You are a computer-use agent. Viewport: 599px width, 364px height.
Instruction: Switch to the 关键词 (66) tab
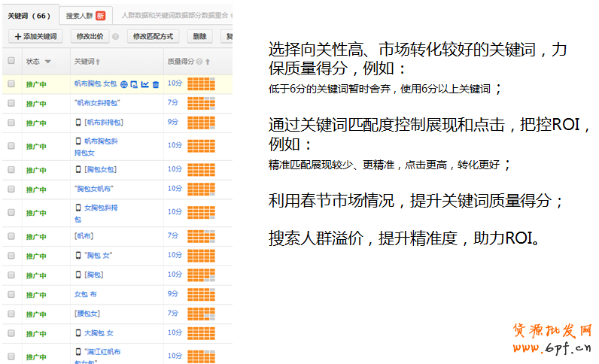(29, 15)
